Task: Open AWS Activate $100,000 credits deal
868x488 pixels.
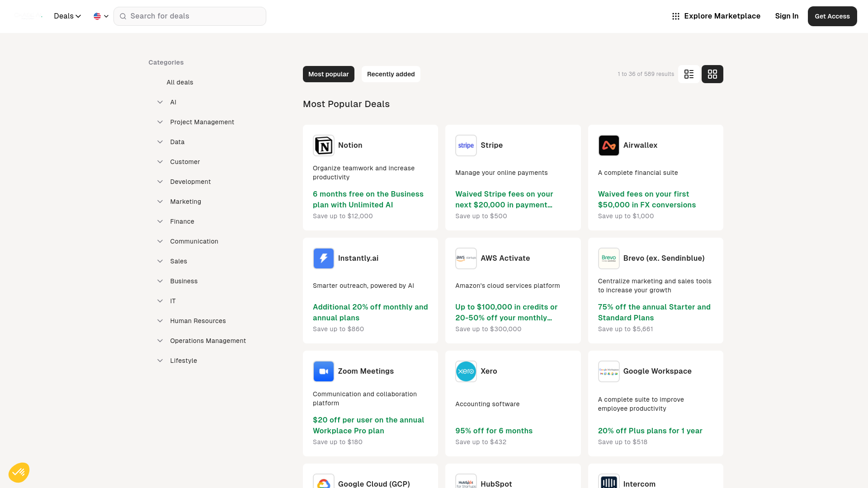Action: click(506, 312)
